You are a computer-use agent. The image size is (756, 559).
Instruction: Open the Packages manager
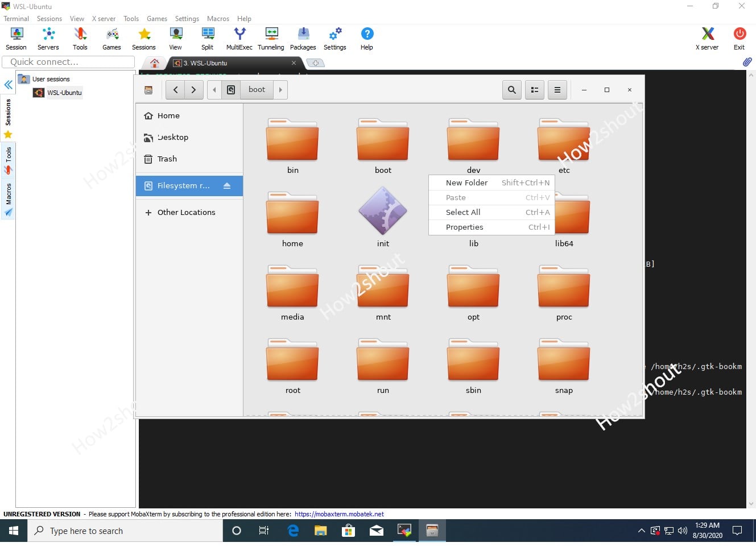(x=303, y=38)
